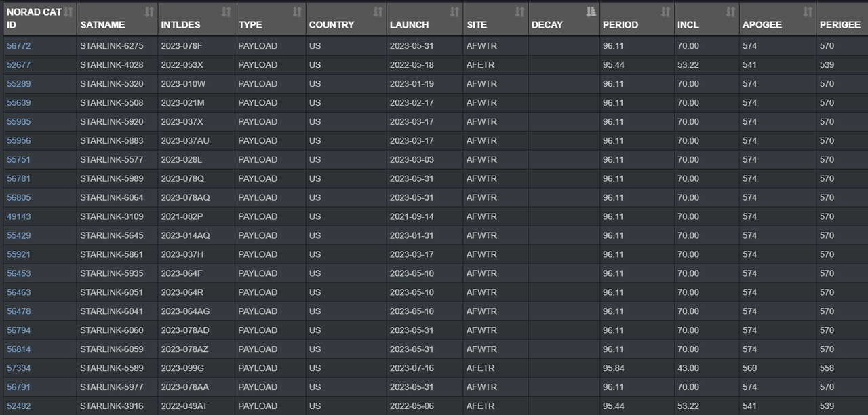The width and height of the screenshot is (868, 415).
Task: Click launch date 2022-05-06
Action: coord(412,406)
